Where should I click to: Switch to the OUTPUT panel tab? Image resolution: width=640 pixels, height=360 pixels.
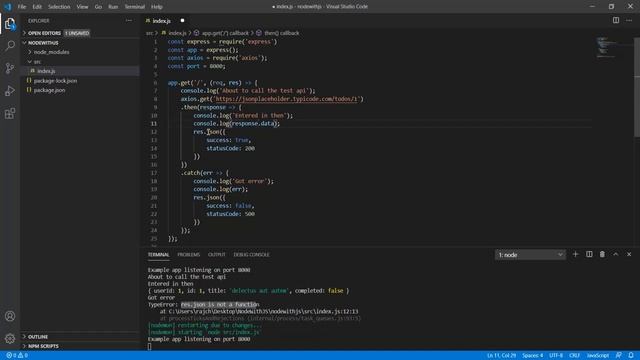tap(216, 255)
